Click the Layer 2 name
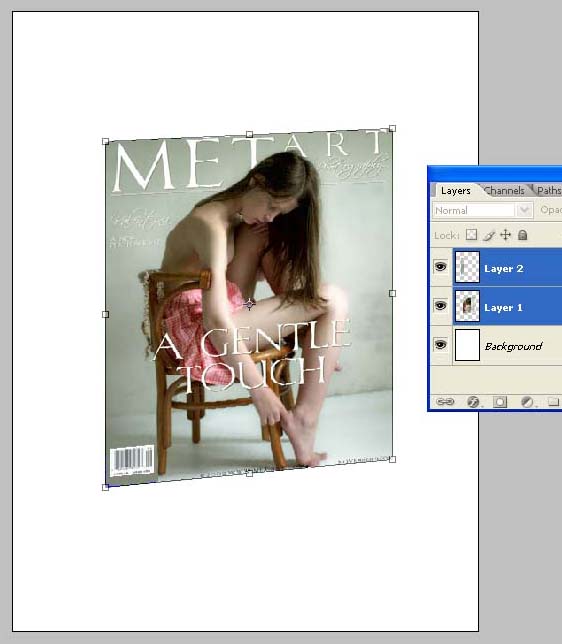This screenshot has width=562, height=644. (504, 269)
